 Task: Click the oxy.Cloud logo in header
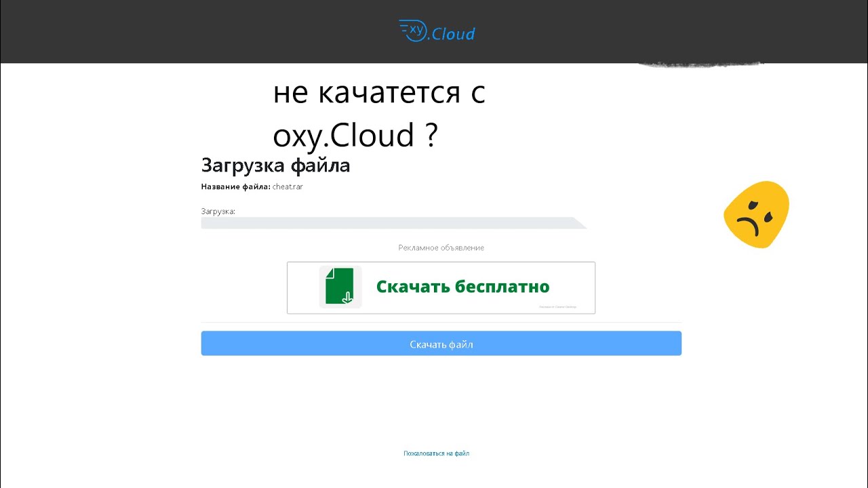point(437,31)
